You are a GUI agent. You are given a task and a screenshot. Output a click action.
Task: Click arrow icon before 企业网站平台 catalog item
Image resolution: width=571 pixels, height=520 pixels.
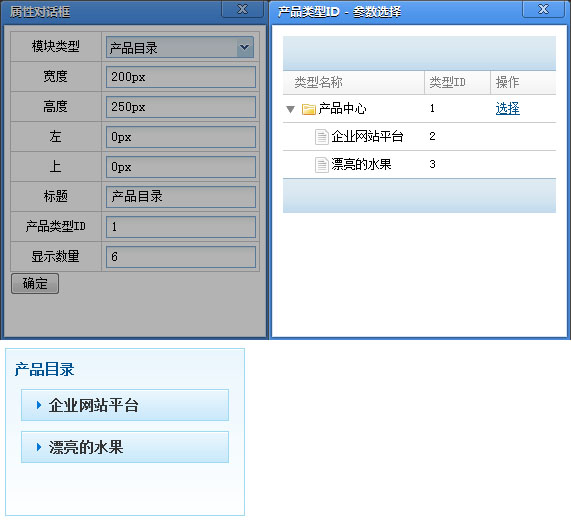(x=39, y=405)
